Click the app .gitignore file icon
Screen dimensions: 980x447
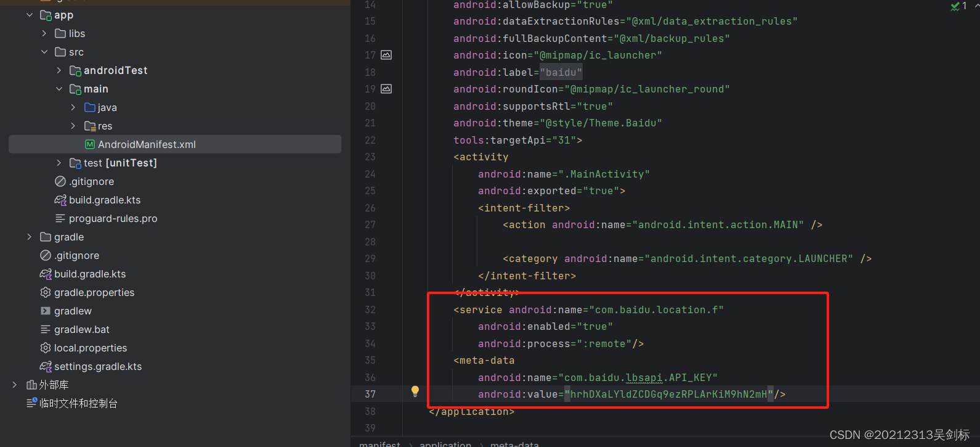pos(60,181)
